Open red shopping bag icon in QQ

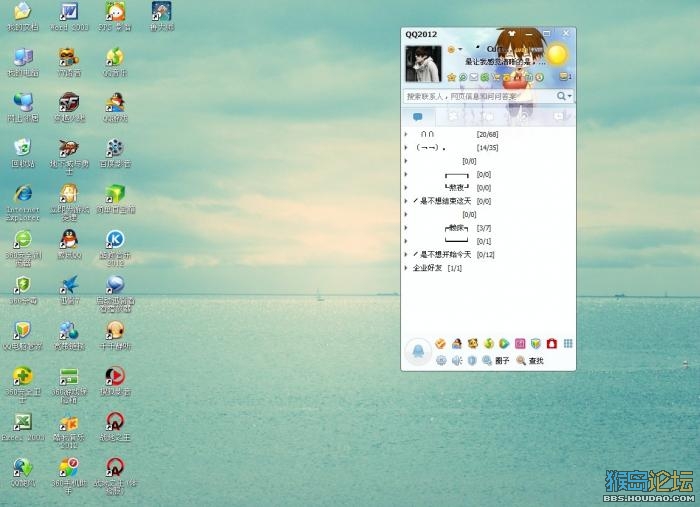(552, 343)
